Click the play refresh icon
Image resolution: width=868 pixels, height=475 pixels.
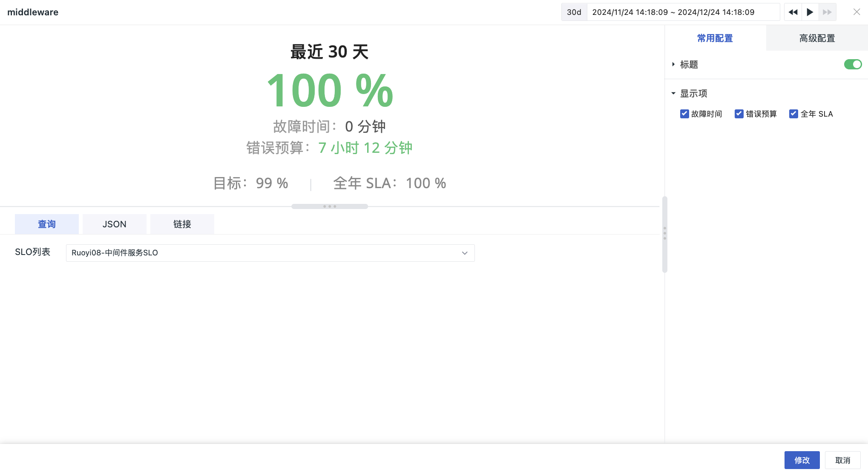pyautogui.click(x=810, y=12)
